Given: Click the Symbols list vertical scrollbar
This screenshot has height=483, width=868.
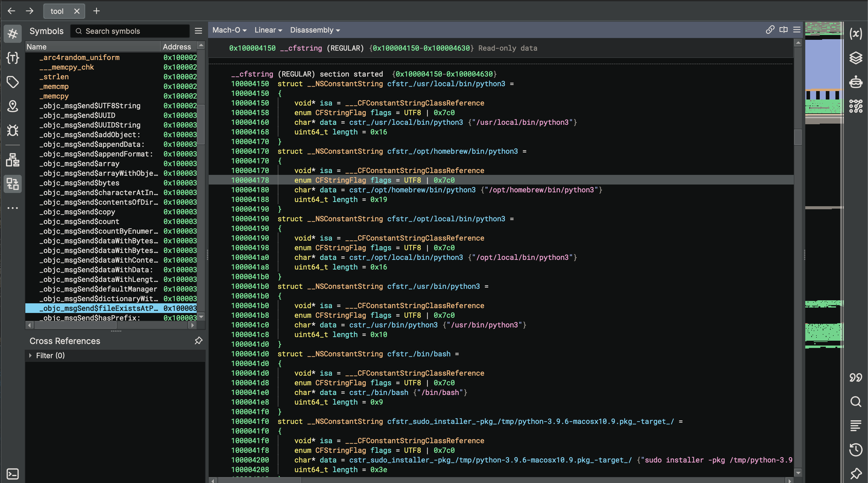Looking at the screenshot, I should coord(201,124).
